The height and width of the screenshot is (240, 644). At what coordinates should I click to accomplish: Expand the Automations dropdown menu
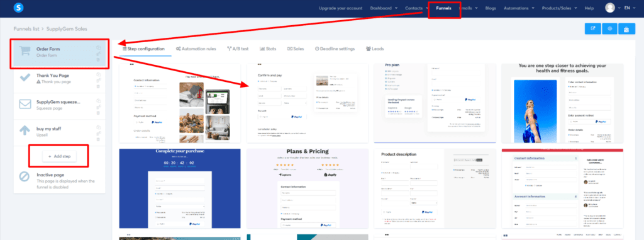click(x=519, y=8)
